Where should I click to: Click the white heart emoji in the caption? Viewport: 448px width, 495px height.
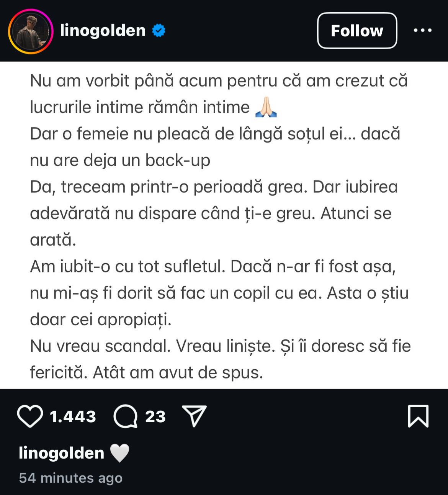tap(119, 453)
